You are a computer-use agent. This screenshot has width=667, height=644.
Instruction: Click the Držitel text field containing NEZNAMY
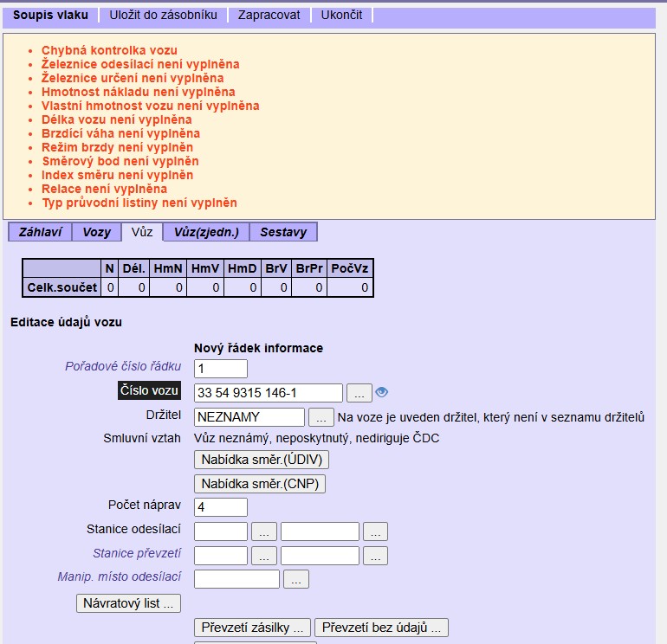pos(249,417)
